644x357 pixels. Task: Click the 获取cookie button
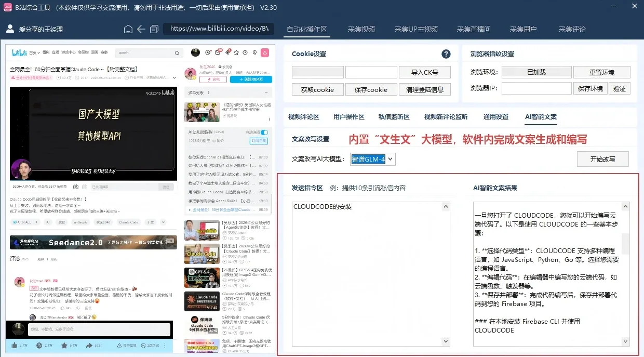(317, 89)
